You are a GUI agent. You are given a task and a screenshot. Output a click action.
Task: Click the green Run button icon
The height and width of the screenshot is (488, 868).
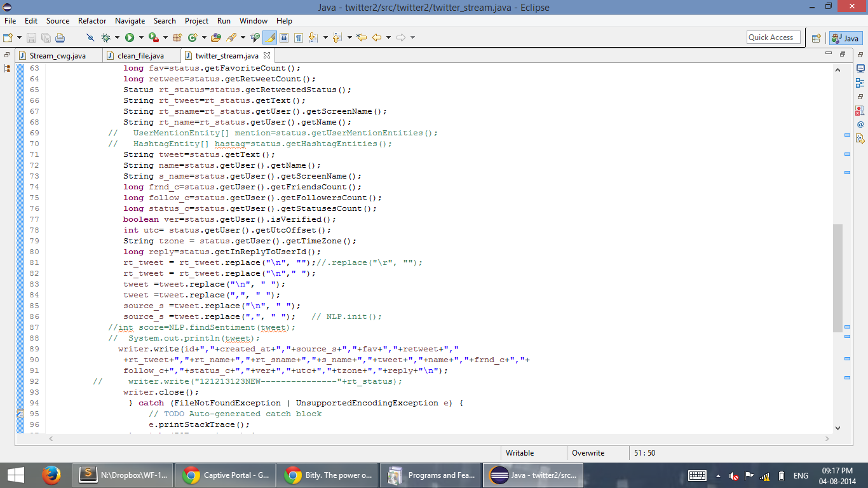point(130,37)
